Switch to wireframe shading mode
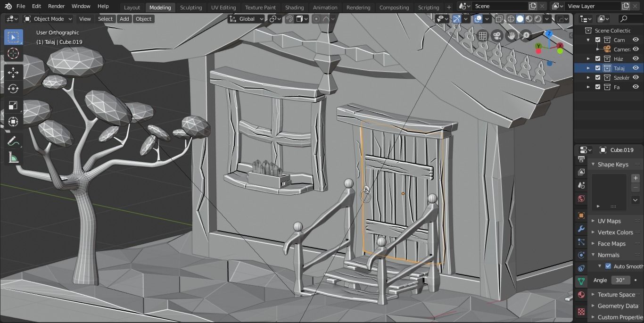Screen dimensions: 644x323 click(x=511, y=19)
